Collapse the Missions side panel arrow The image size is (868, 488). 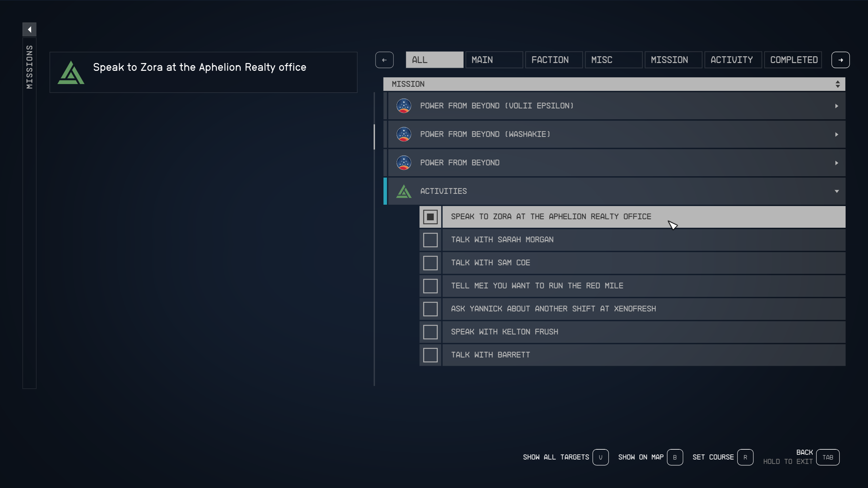click(x=29, y=29)
